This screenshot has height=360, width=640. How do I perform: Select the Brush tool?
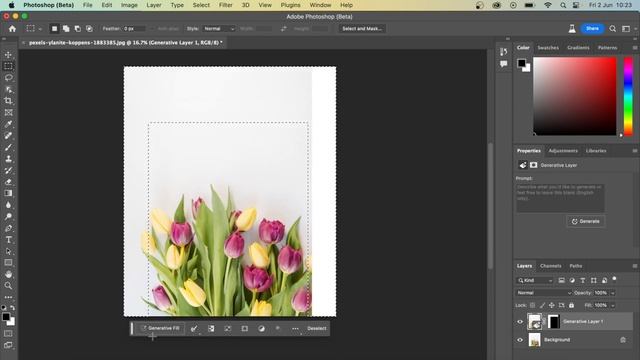(x=8, y=147)
